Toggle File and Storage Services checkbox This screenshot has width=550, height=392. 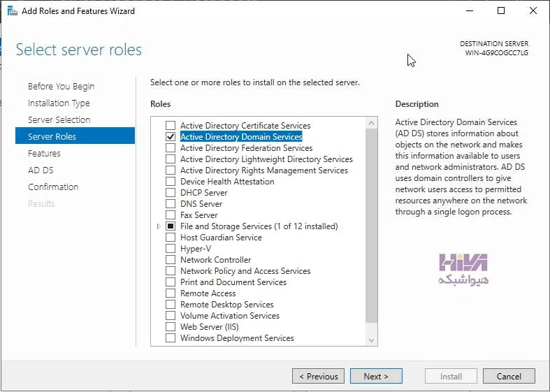tap(171, 226)
